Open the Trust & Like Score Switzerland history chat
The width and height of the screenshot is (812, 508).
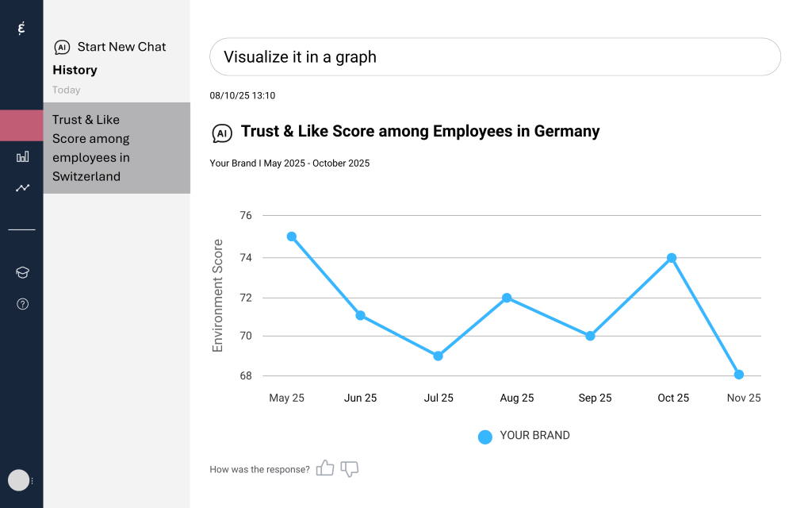click(117, 148)
